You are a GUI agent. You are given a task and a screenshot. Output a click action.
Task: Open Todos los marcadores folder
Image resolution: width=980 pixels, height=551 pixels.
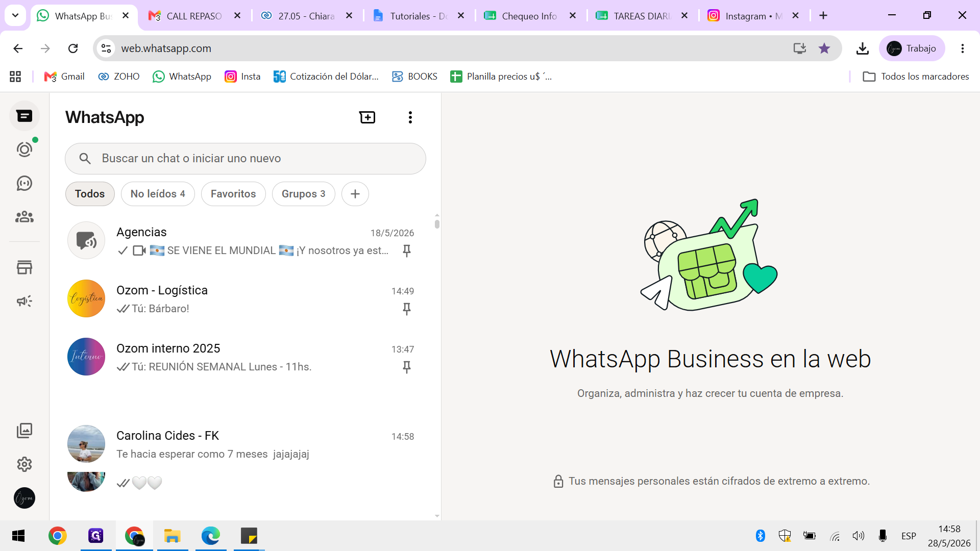point(916,77)
